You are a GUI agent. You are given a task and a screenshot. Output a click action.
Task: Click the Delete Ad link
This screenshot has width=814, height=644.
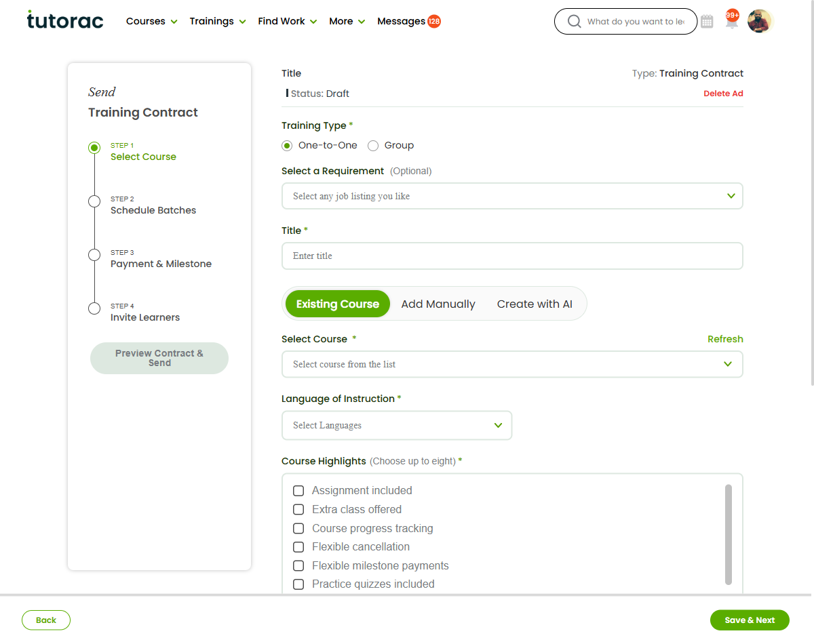[723, 94]
